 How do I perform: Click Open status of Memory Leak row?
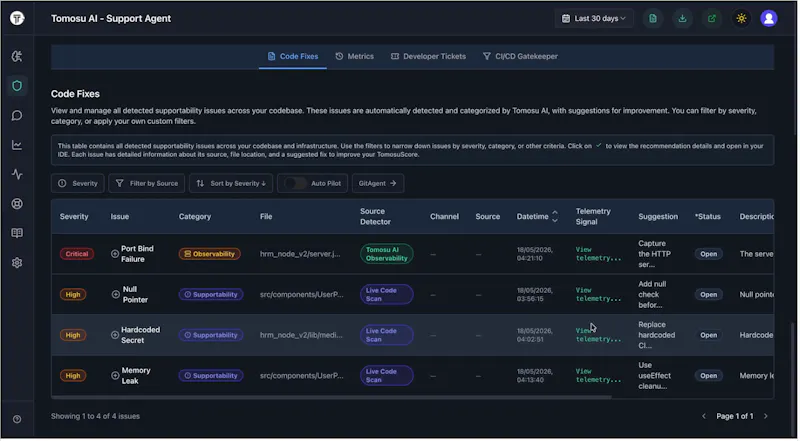pos(708,376)
